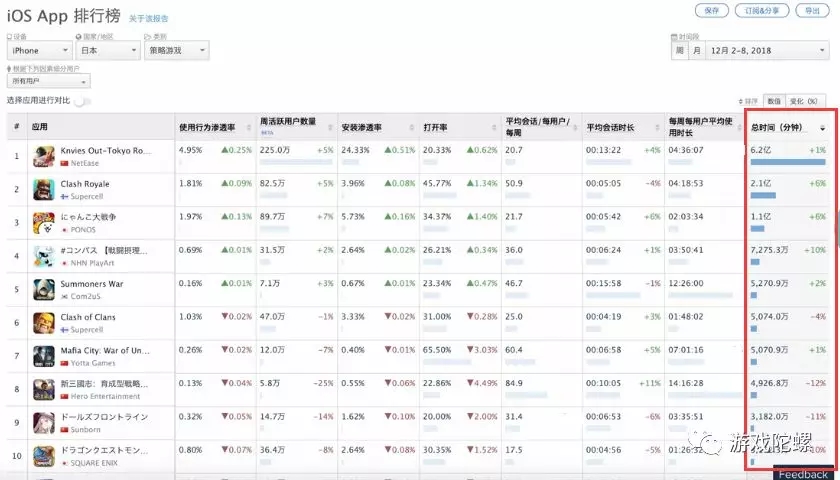
Task: Sort by 安装渗透率 column arrows
Action: point(412,128)
